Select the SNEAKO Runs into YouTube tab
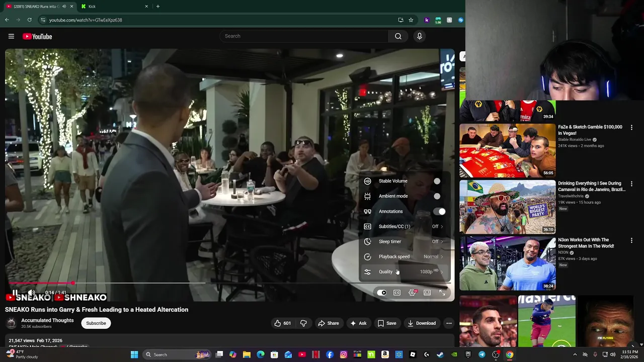 [x=39, y=7]
